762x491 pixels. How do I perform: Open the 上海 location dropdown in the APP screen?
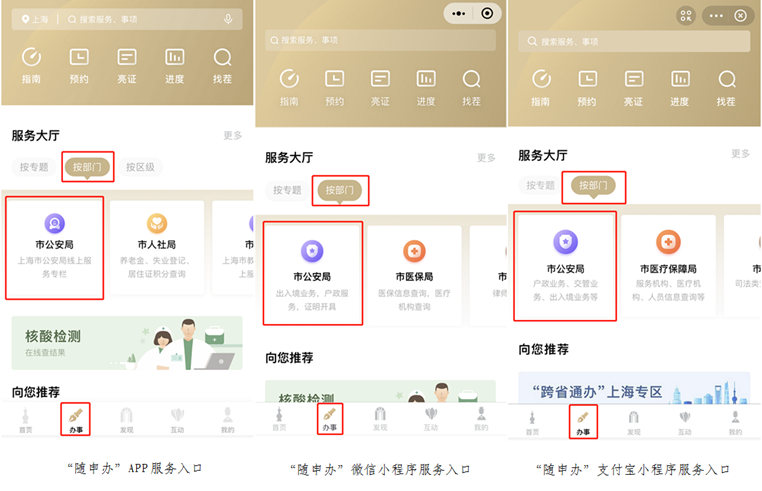click(x=34, y=19)
